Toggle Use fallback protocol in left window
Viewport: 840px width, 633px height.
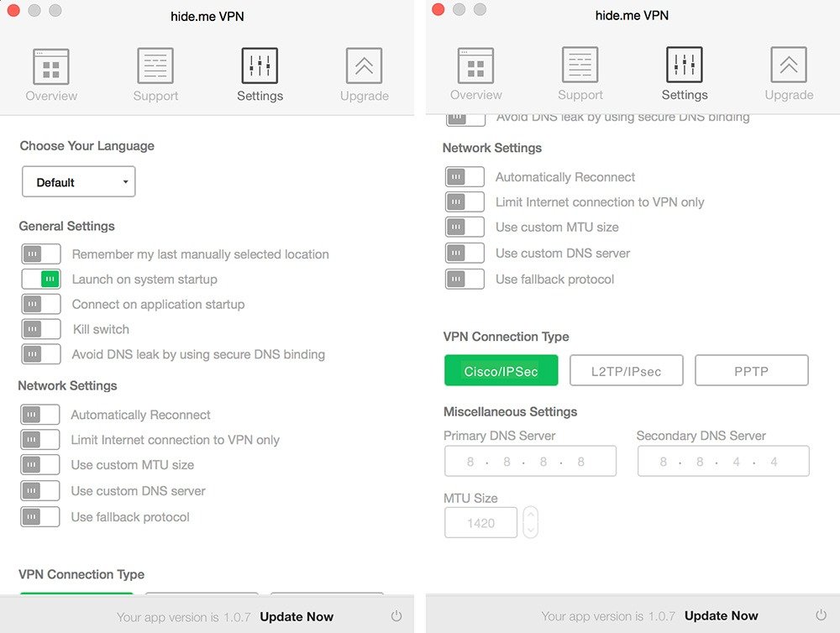pyautogui.click(x=40, y=517)
